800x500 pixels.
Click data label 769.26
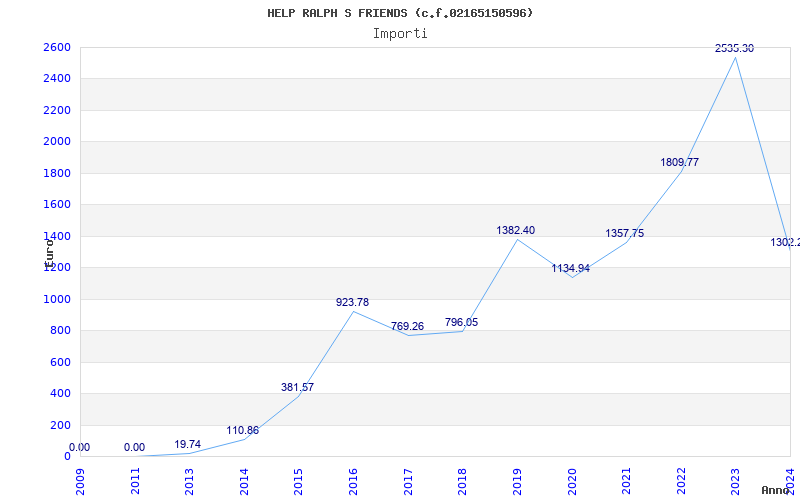point(407,326)
